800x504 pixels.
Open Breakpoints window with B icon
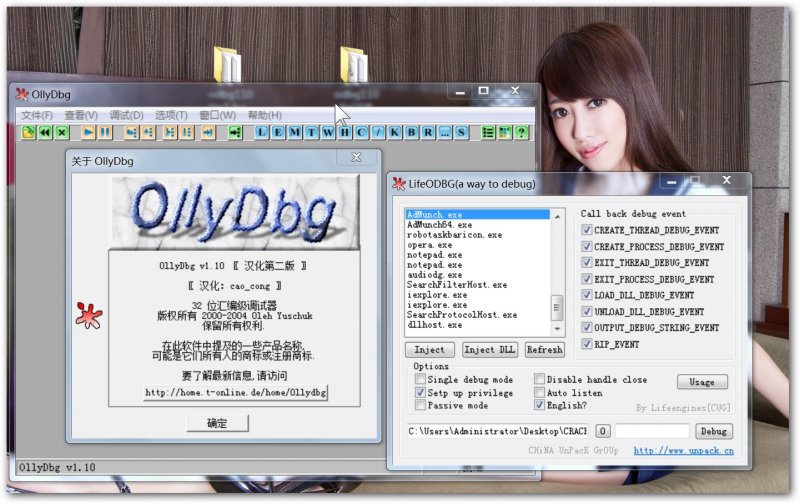411,133
